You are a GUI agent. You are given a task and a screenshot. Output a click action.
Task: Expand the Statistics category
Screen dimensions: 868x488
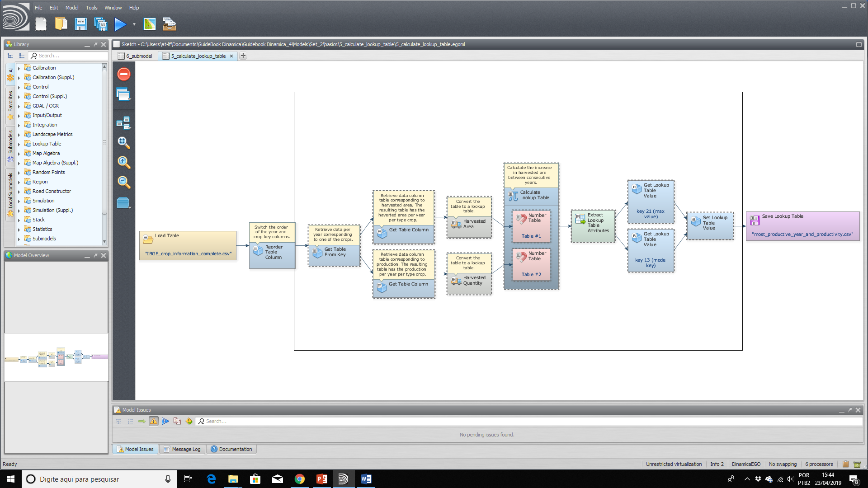[x=19, y=230]
